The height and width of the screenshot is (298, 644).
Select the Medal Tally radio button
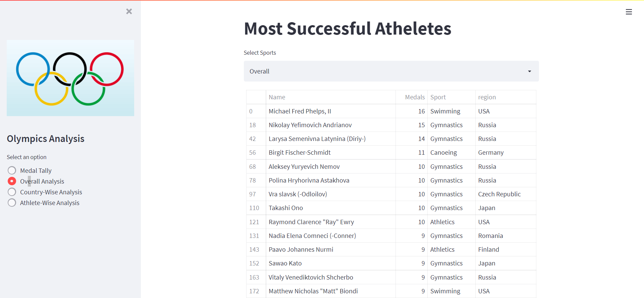[12, 170]
